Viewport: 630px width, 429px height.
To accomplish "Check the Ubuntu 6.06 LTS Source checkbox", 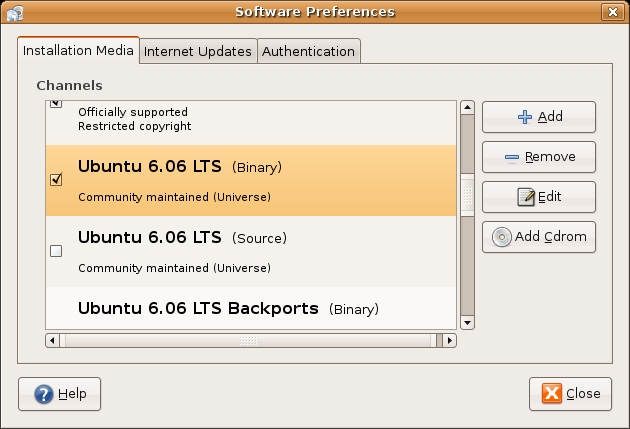I will point(56,251).
